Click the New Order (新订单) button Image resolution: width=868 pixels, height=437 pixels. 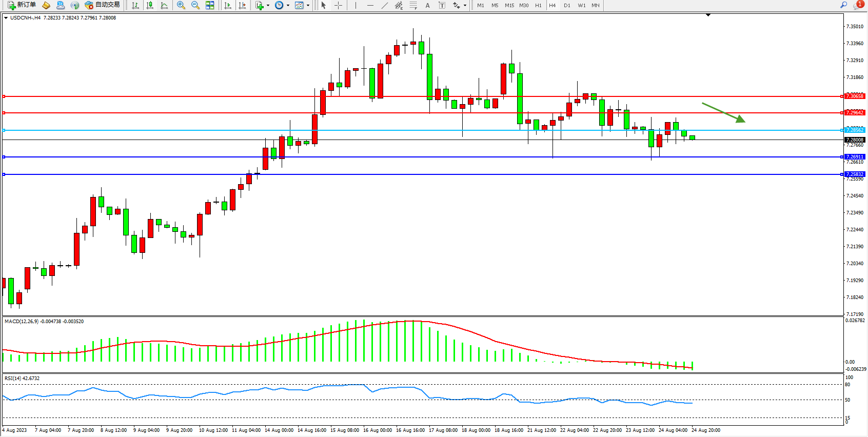[22, 5]
